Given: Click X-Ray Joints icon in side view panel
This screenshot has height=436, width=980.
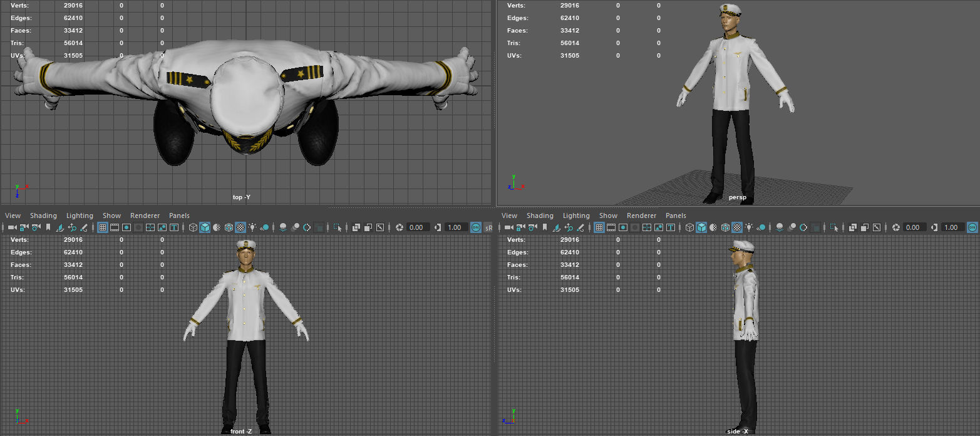Looking at the screenshot, I should [877, 227].
